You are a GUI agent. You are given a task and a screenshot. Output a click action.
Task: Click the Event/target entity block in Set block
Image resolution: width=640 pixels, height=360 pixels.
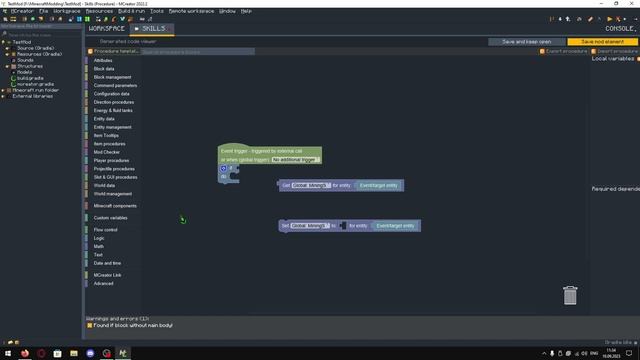(396, 226)
